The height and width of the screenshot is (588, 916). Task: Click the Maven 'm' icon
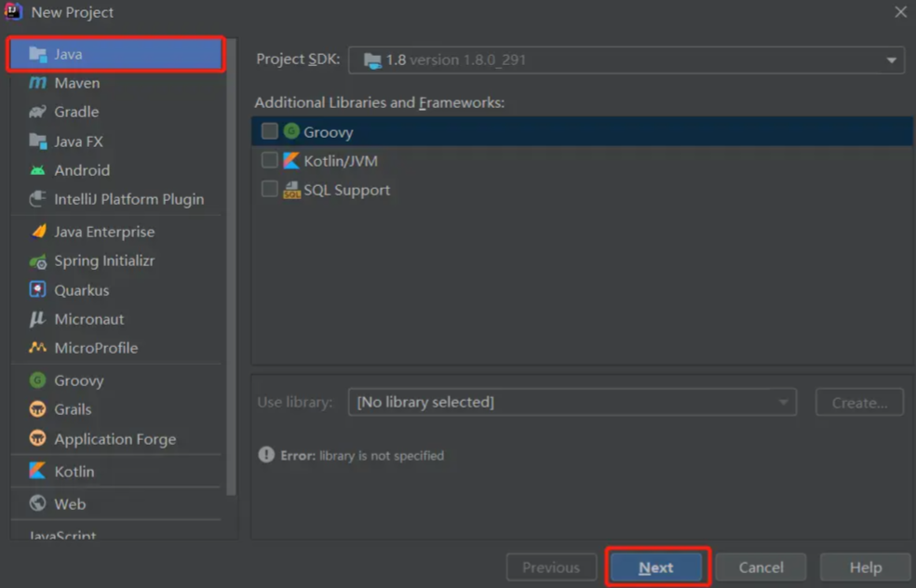coord(37,83)
